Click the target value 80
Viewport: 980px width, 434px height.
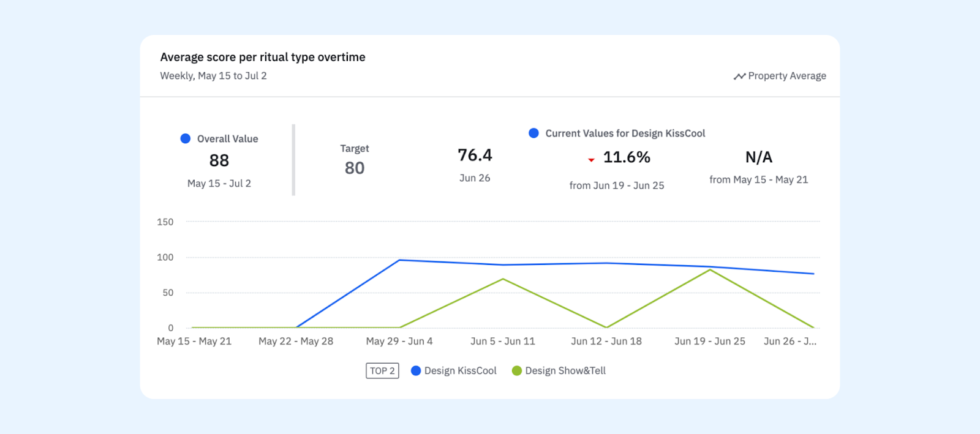[x=355, y=168]
